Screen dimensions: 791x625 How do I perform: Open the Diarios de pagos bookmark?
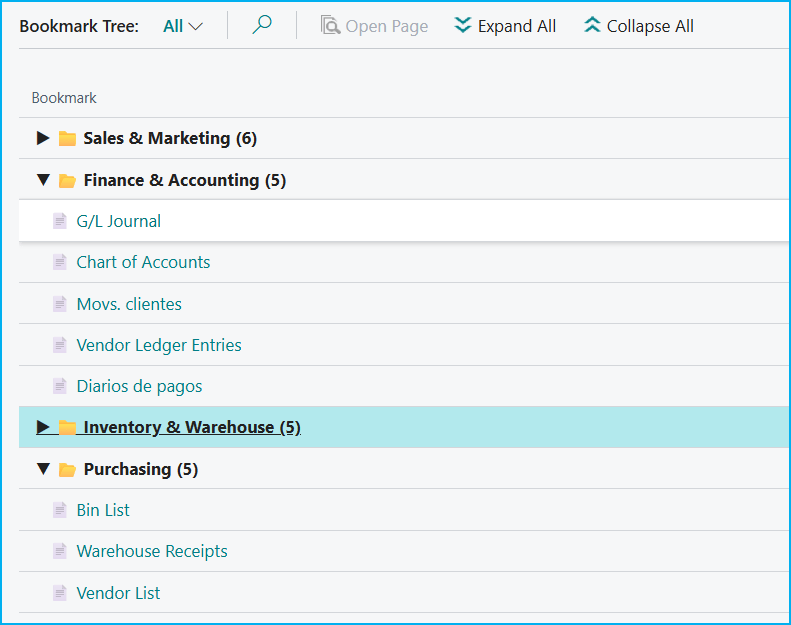[139, 386]
